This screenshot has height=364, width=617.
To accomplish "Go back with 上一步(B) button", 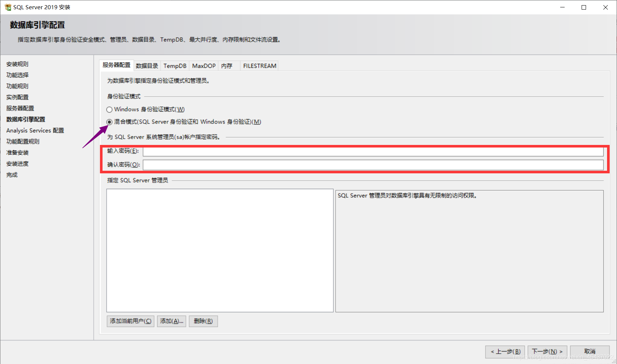I will 505,351.
